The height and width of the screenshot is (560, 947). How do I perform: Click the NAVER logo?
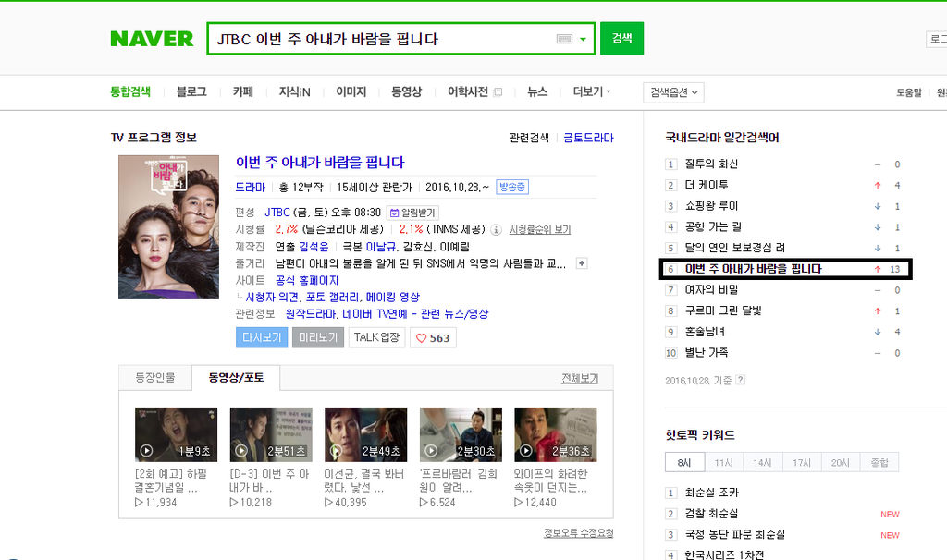point(152,39)
